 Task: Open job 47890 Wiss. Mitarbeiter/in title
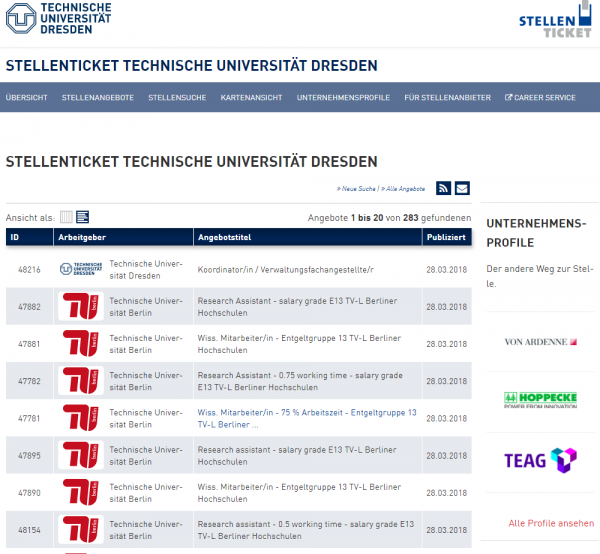pos(299,493)
